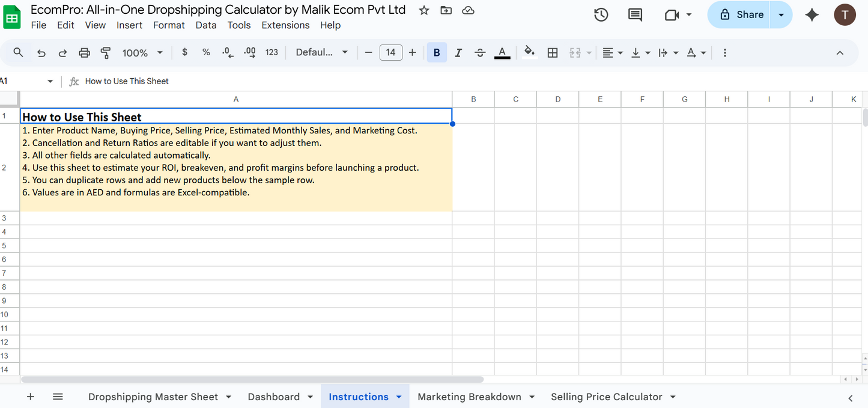Open version history clock icon
This screenshot has height=408, width=868.
[601, 15]
